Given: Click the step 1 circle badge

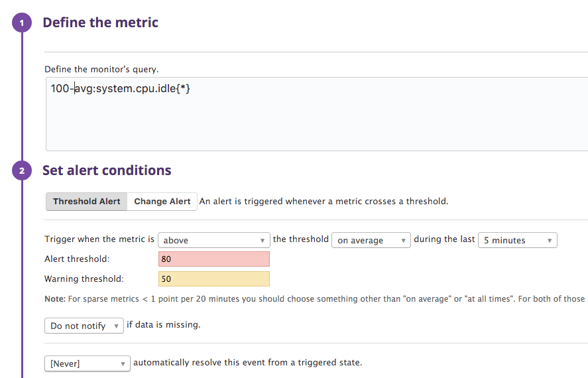Looking at the screenshot, I should pos(21,23).
